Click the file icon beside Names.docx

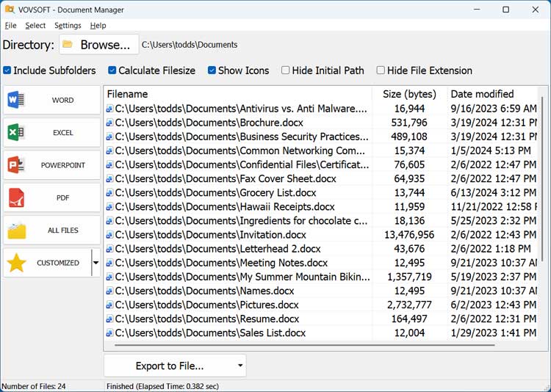(109, 291)
